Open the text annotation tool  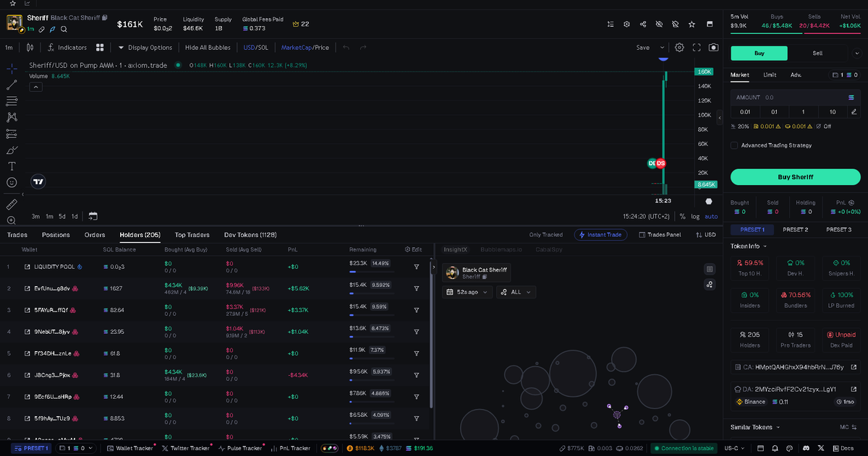coord(12,166)
